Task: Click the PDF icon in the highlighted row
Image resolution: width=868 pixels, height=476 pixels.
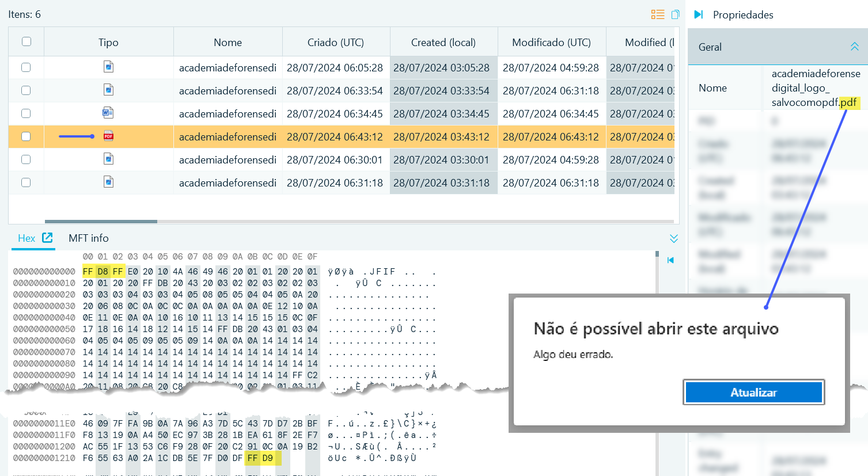Action: point(108,136)
